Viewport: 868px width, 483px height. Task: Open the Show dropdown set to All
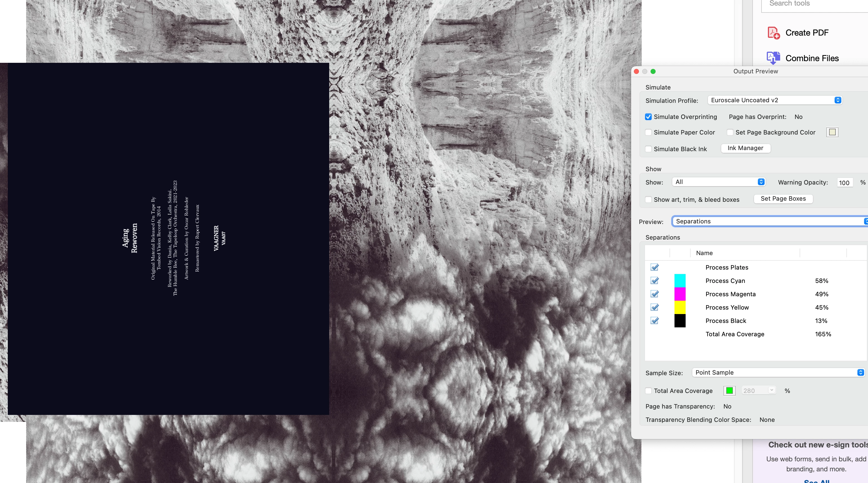718,182
